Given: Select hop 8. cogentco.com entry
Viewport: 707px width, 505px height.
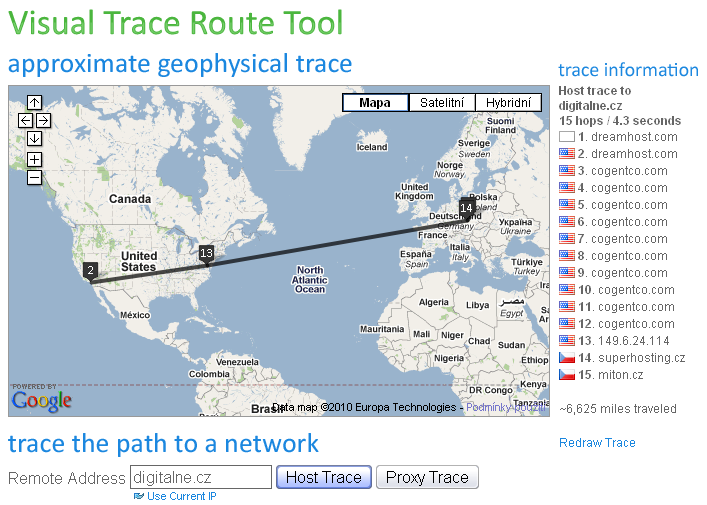Looking at the screenshot, I should 623,256.
